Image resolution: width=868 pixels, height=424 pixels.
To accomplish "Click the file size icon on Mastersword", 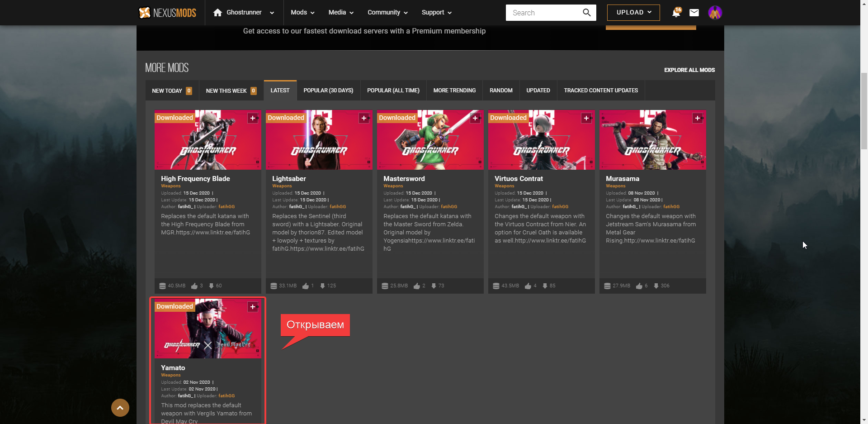I will 385,286.
